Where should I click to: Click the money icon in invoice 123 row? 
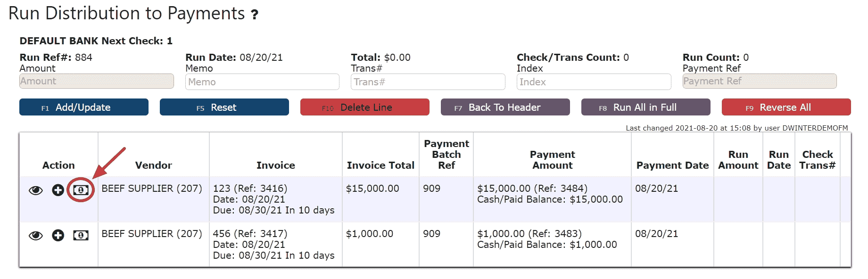pos(81,190)
